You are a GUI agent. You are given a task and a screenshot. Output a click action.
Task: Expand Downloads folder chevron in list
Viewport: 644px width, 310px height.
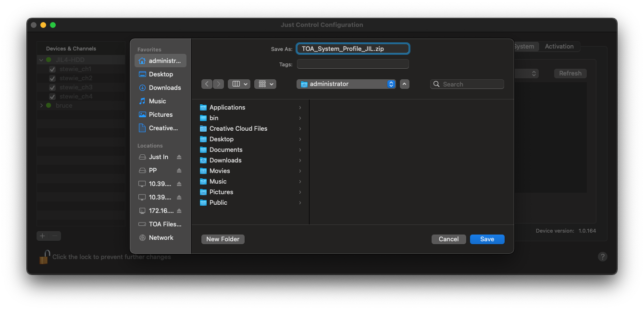(300, 161)
